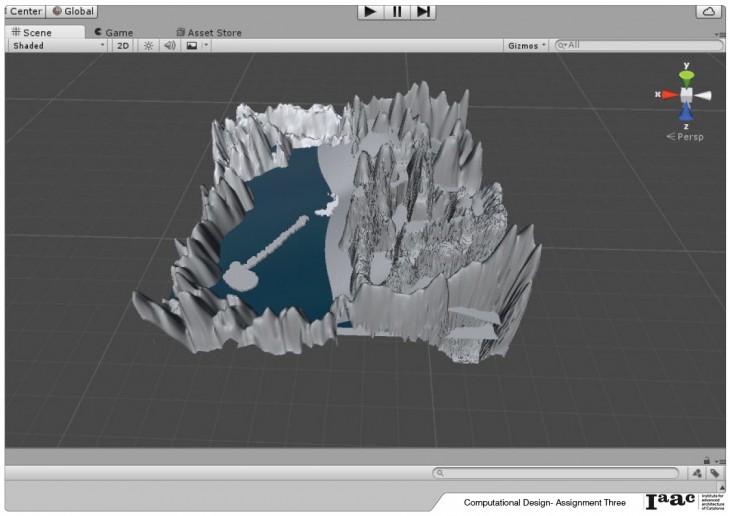Click the green Y axis gizmo cone
Image resolution: width=730 pixels, height=516 pixels.
point(686,77)
